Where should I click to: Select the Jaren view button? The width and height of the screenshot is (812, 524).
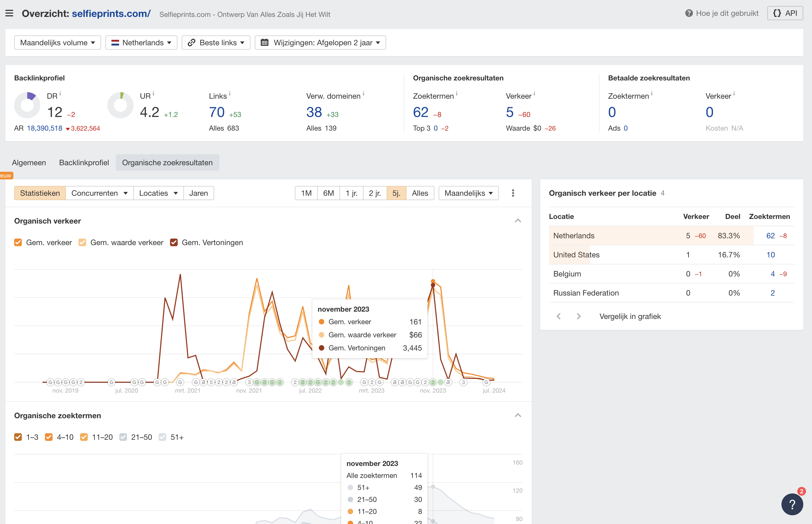click(199, 193)
